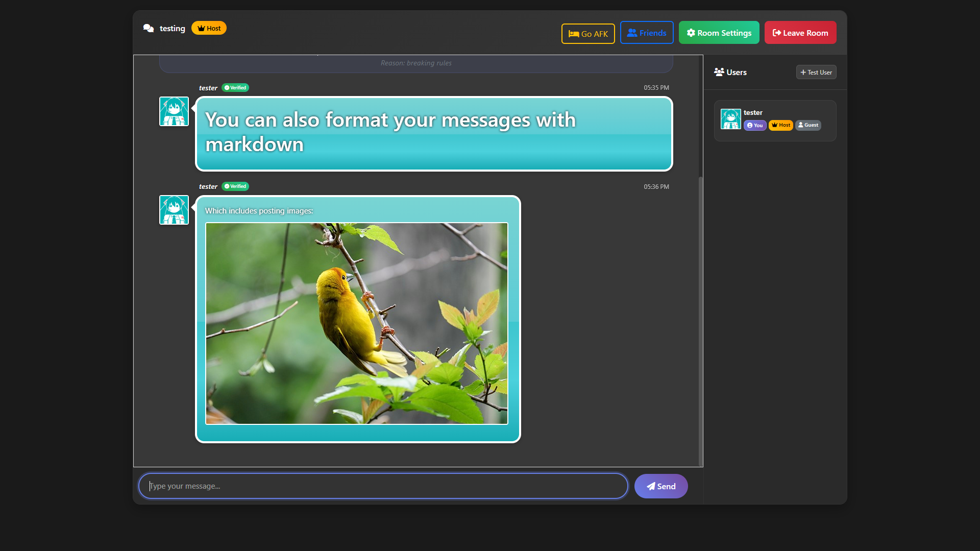Send the message
Screen dimensions: 980x551
coord(660,486)
